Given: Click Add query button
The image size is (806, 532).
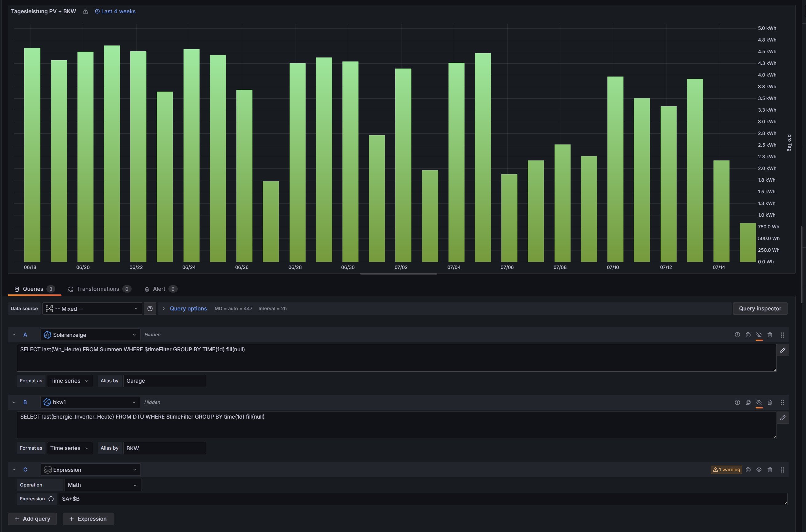Looking at the screenshot, I should [x=32, y=519].
